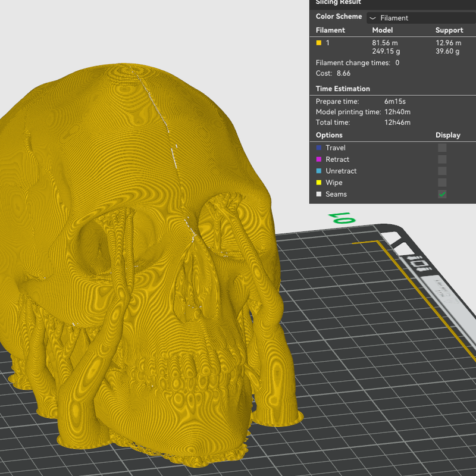Click the 'Retract' option label
Screen dimensions: 476x476
point(337,159)
